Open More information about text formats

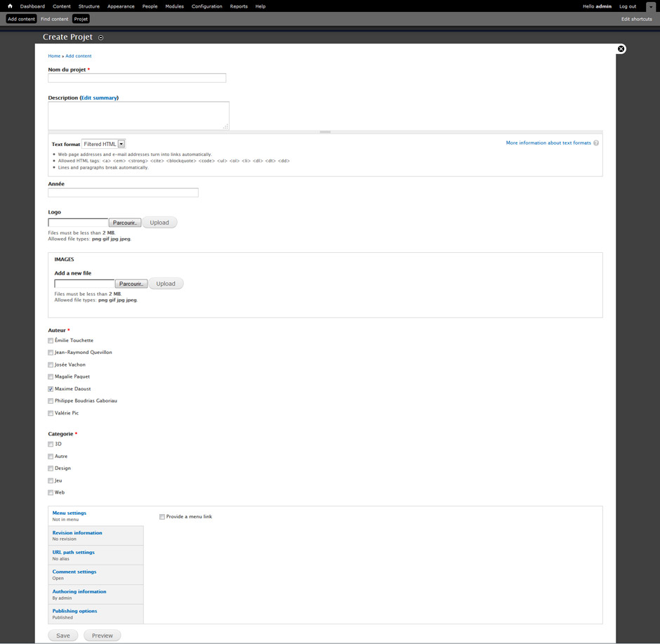tap(548, 143)
